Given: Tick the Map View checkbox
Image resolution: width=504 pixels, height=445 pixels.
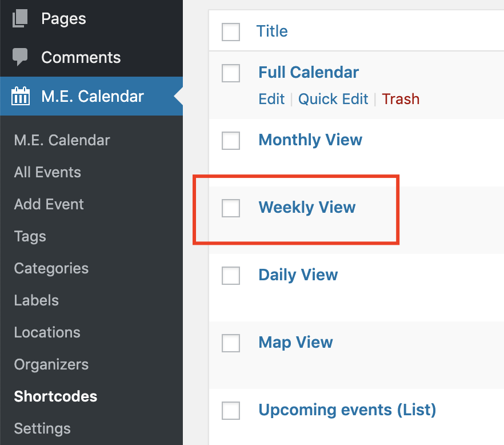Looking at the screenshot, I should coord(231,343).
